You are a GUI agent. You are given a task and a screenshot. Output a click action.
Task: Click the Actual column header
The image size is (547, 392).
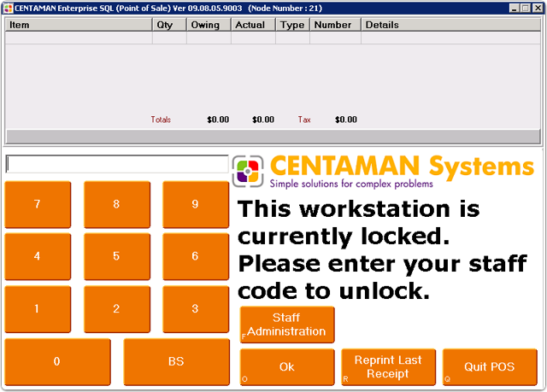pos(253,25)
